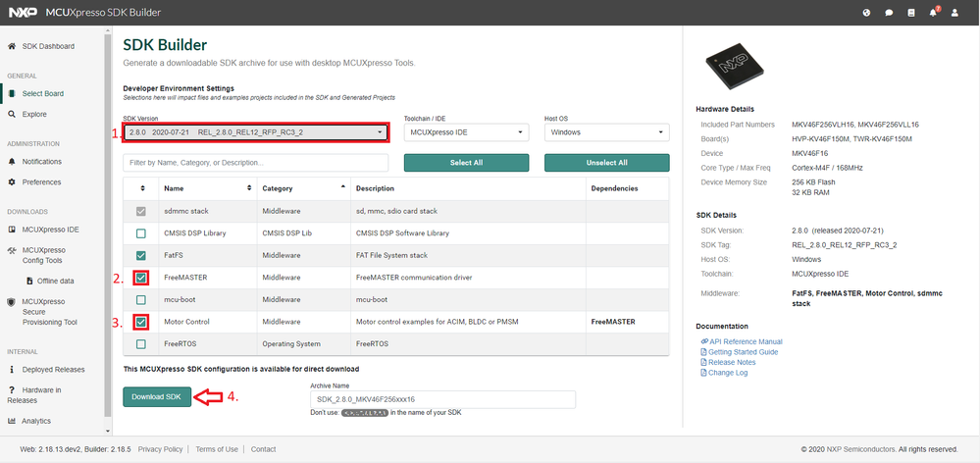Click the Archive Name input field
Image resolution: width=980 pixels, height=463 pixels.
pyautogui.click(x=442, y=399)
